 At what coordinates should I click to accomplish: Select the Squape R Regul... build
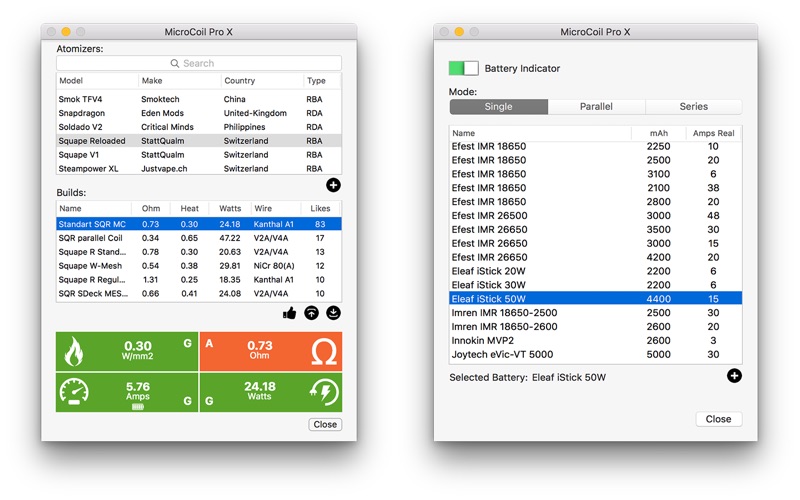[x=199, y=280]
